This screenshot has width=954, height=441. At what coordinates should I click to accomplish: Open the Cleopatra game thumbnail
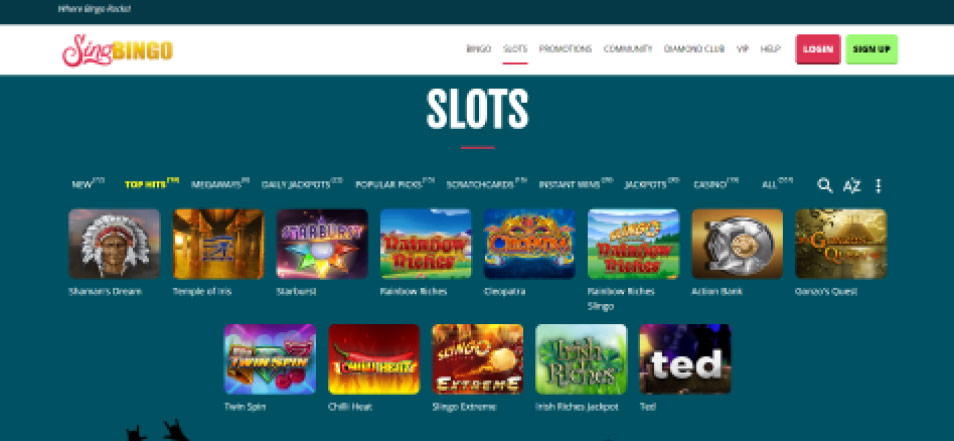click(529, 244)
